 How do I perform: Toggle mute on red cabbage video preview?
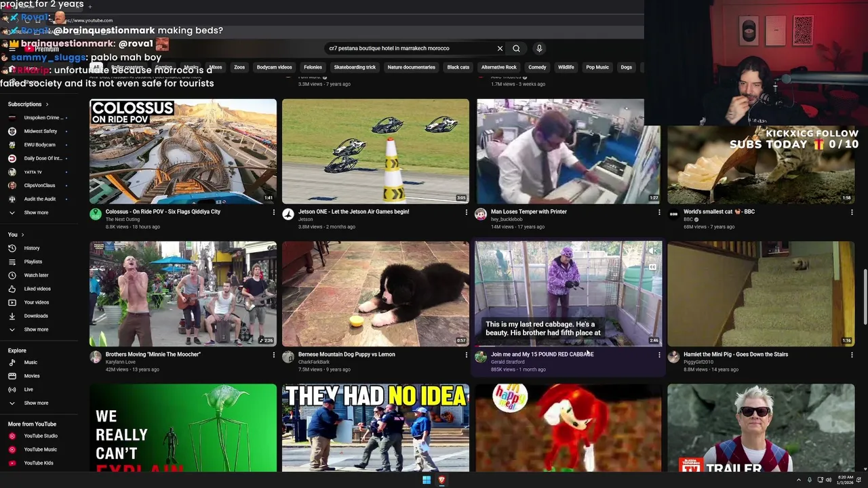click(652, 251)
